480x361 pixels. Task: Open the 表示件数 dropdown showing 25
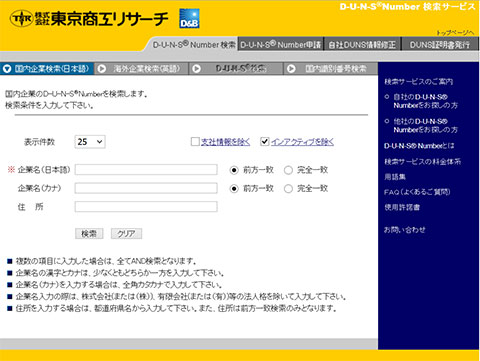[x=90, y=142]
